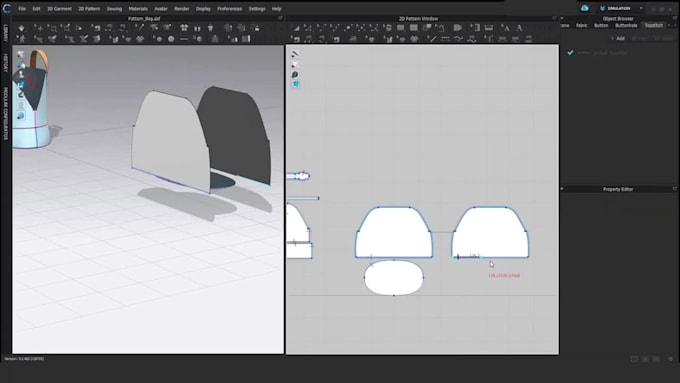Screen dimensions: 680x383
Task: Open the Sewing menu
Action: tap(114, 9)
